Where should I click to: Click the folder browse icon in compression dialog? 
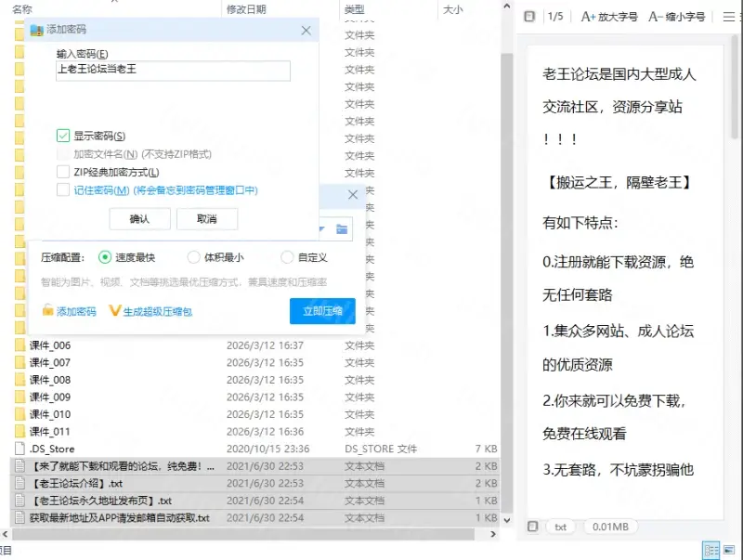pyautogui.click(x=342, y=228)
